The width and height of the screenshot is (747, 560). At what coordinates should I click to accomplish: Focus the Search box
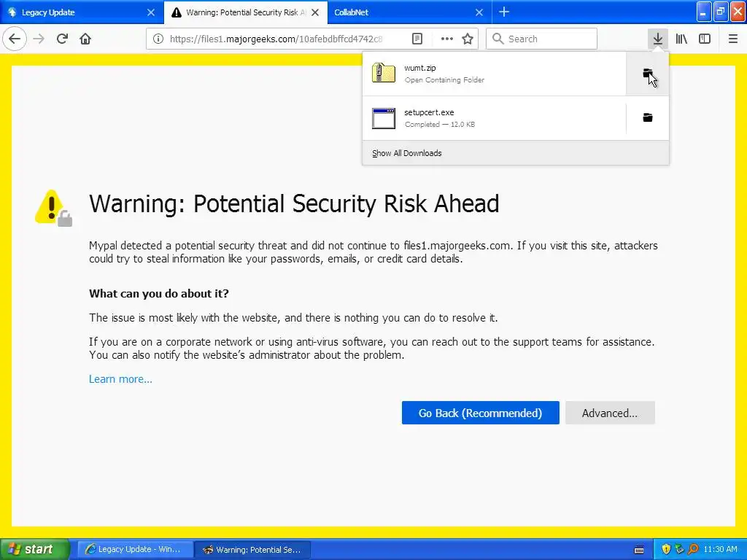(x=541, y=39)
